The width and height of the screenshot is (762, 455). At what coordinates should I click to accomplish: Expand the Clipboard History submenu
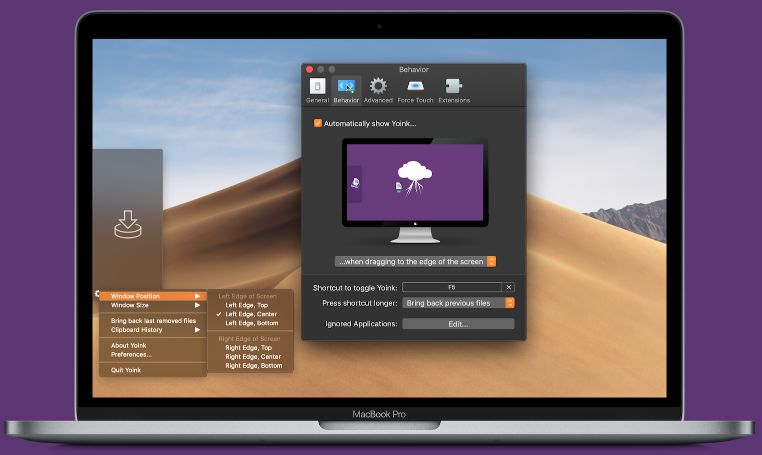click(x=153, y=330)
